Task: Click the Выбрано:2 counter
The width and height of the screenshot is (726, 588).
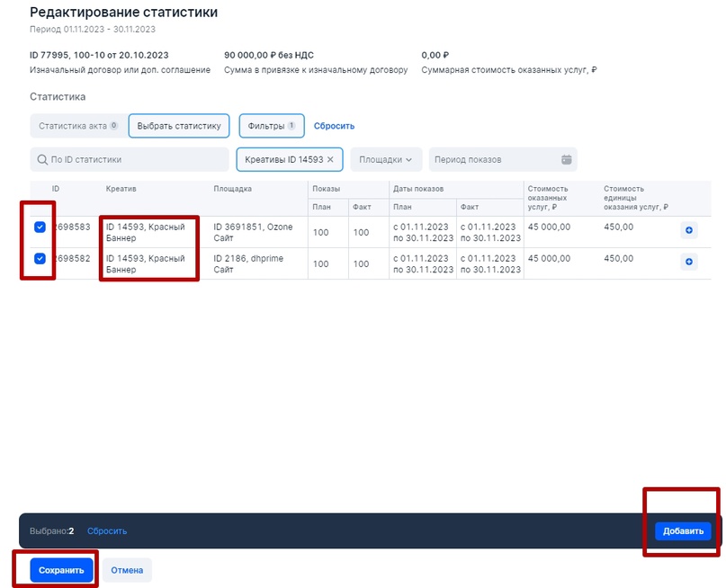Action: click(52, 531)
